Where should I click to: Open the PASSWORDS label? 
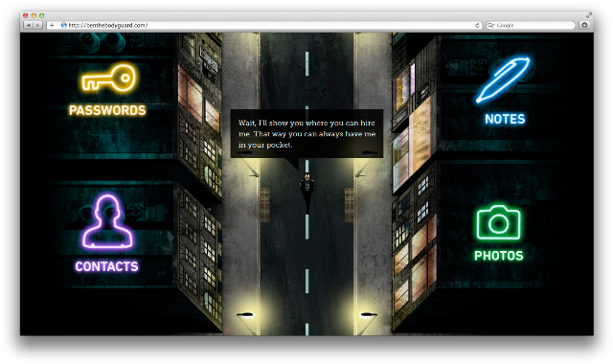[107, 111]
